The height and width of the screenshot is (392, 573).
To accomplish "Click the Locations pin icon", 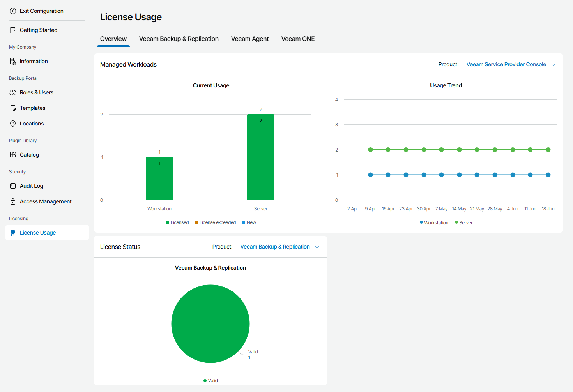I will [13, 124].
